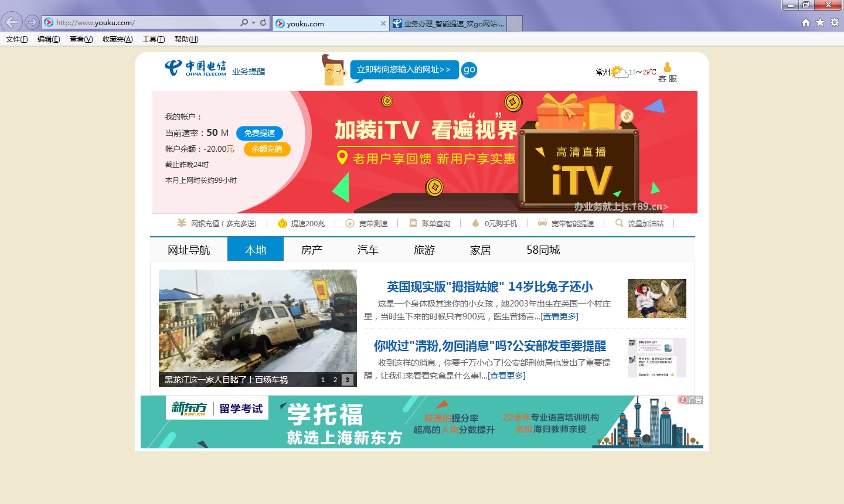The width and height of the screenshot is (844, 504).
Task: Click the 常州 city label
Action: coord(603,72)
